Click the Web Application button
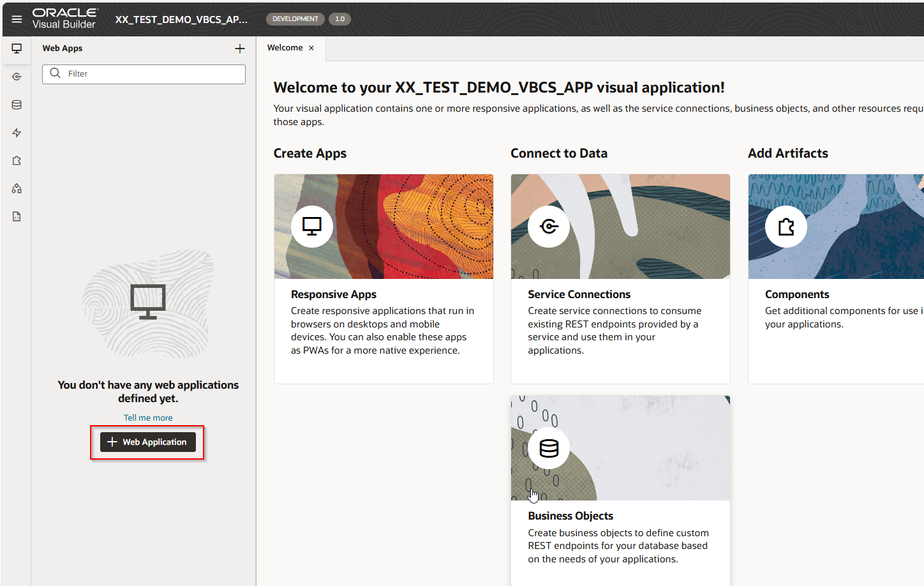924x586 pixels. (148, 442)
